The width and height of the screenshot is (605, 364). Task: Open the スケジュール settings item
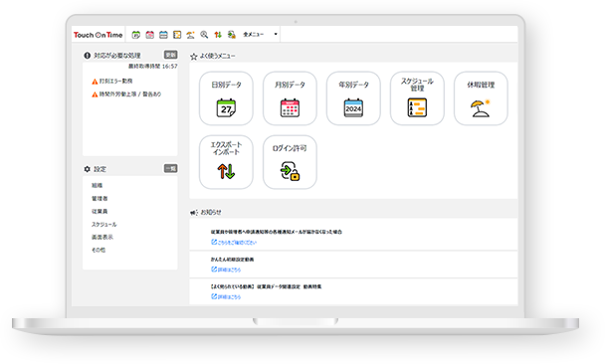click(x=103, y=225)
